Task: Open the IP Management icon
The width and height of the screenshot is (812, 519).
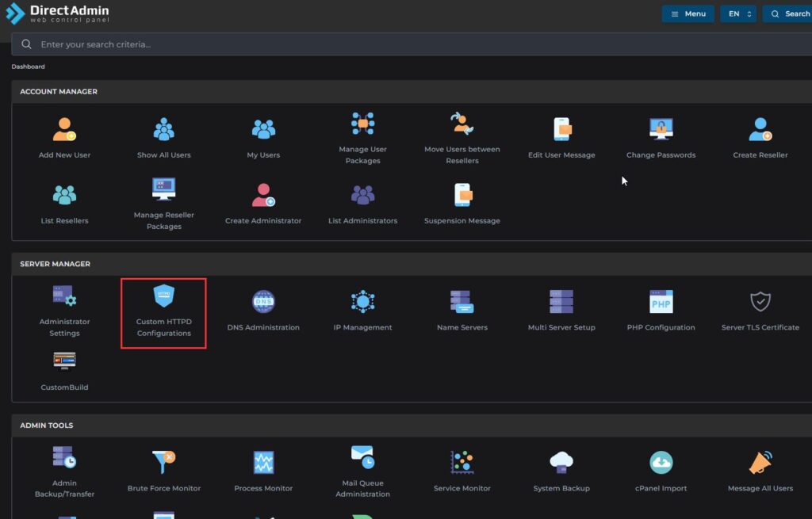Action: (x=362, y=302)
